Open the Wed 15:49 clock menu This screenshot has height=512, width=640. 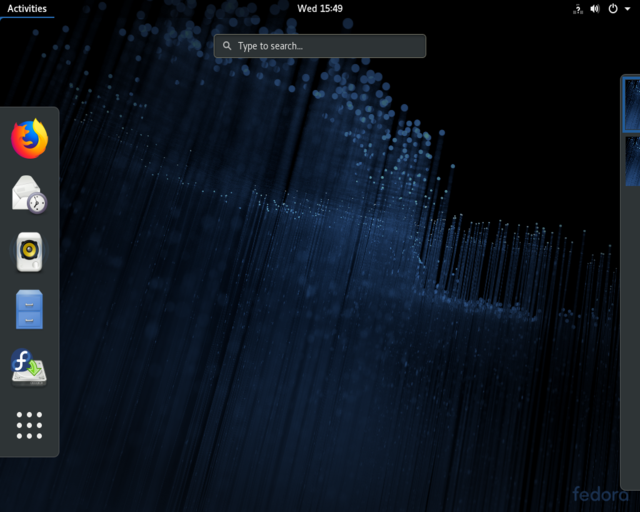click(x=320, y=9)
